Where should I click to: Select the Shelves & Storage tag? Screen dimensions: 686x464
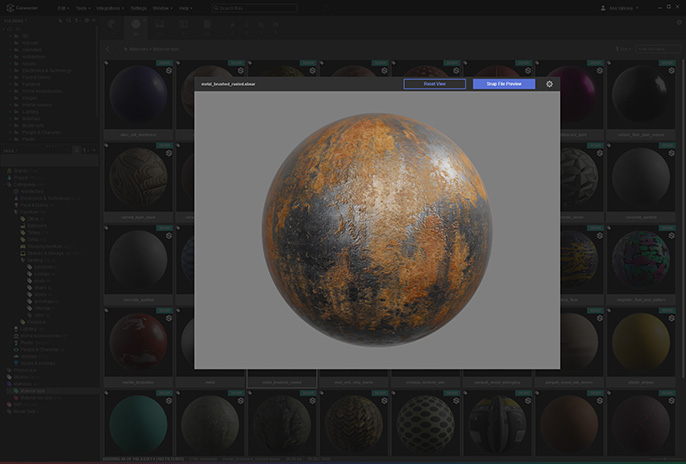46,253
